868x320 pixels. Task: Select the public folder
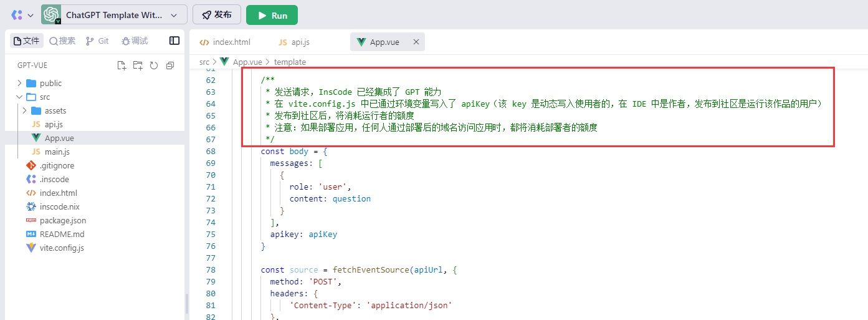[x=95, y=83]
